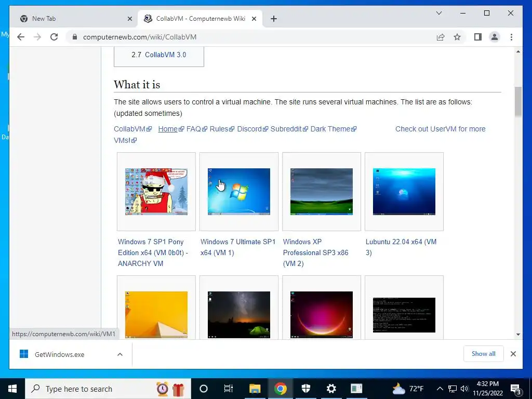Image resolution: width=532 pixels, height=399 pixels.
Task: Open clock showing 4:32 PM
Action: point(487,389)
